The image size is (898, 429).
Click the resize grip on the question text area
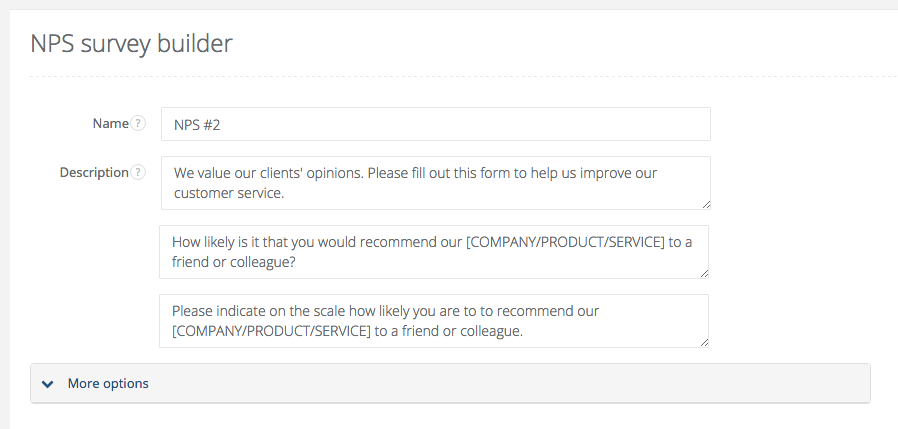[704, 273]
